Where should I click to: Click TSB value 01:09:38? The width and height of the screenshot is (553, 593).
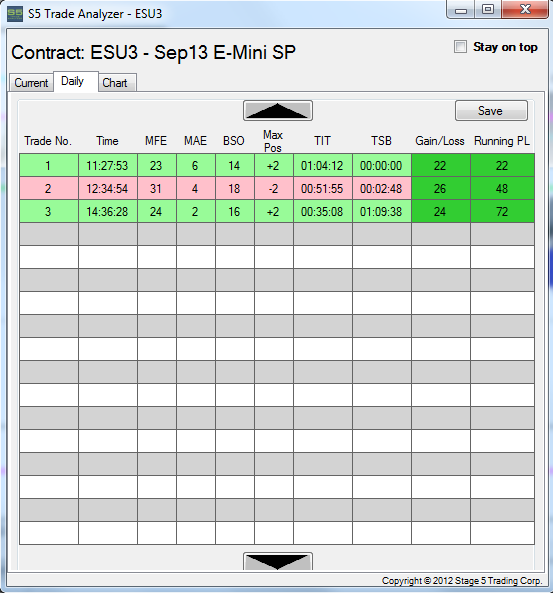[382, 211]
